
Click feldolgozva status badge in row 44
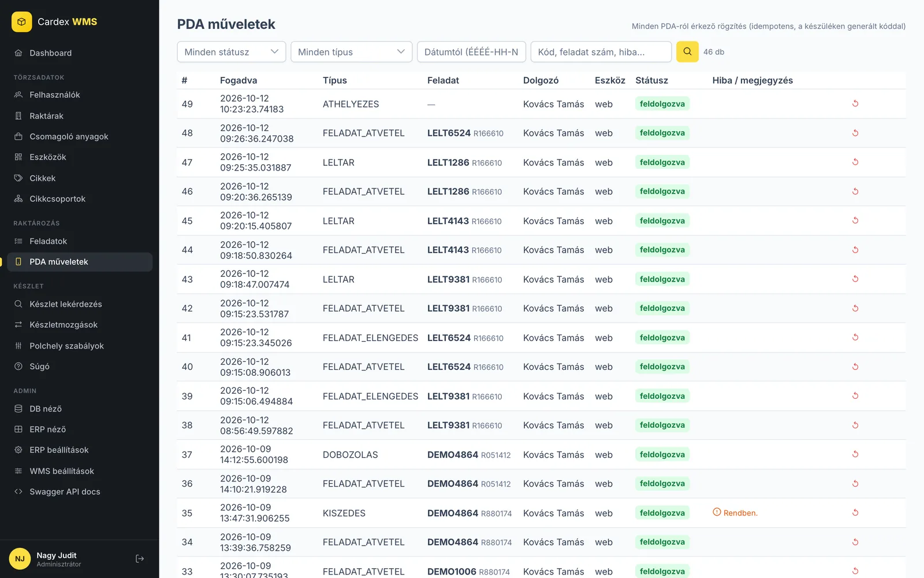[662, 250]
